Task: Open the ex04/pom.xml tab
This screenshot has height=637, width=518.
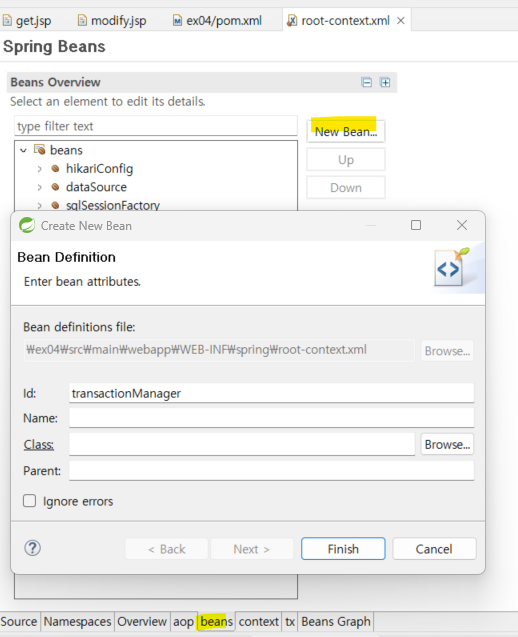Action: [x=218, y=20]
